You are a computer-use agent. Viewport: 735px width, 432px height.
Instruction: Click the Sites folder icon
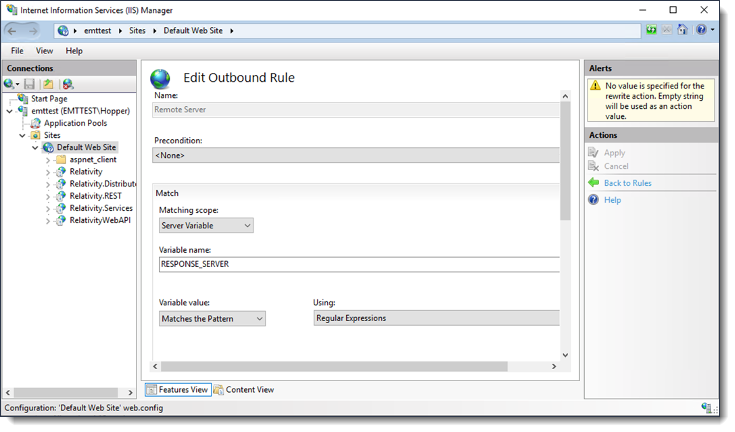(35, 135)
